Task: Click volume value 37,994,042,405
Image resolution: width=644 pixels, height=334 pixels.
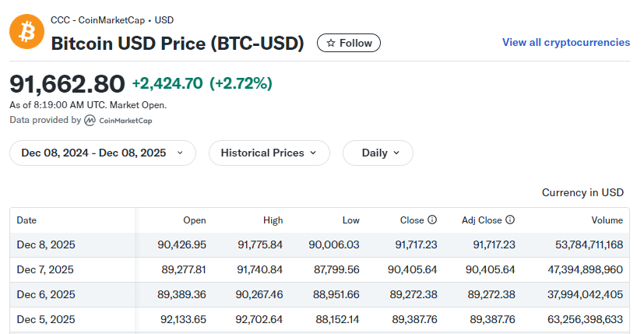Action: pyautogui.click(x=586, y=294)
